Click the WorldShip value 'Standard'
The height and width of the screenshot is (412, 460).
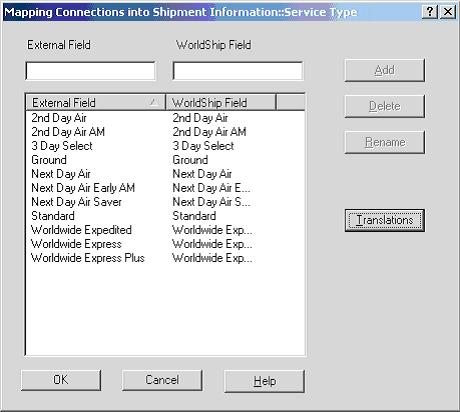click(194, 216)
